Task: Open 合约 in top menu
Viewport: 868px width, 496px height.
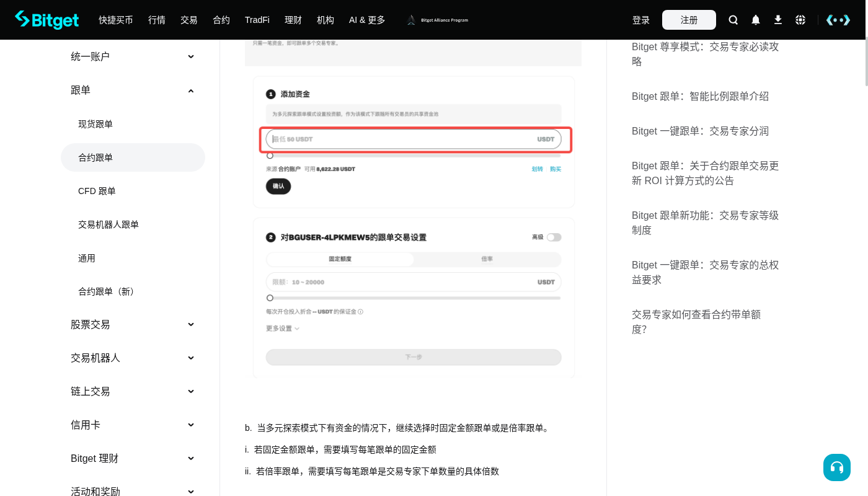Action: click(221, 20)
